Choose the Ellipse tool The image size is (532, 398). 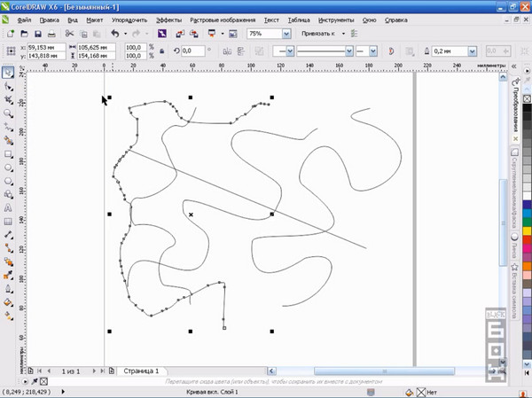click(8, 168)
